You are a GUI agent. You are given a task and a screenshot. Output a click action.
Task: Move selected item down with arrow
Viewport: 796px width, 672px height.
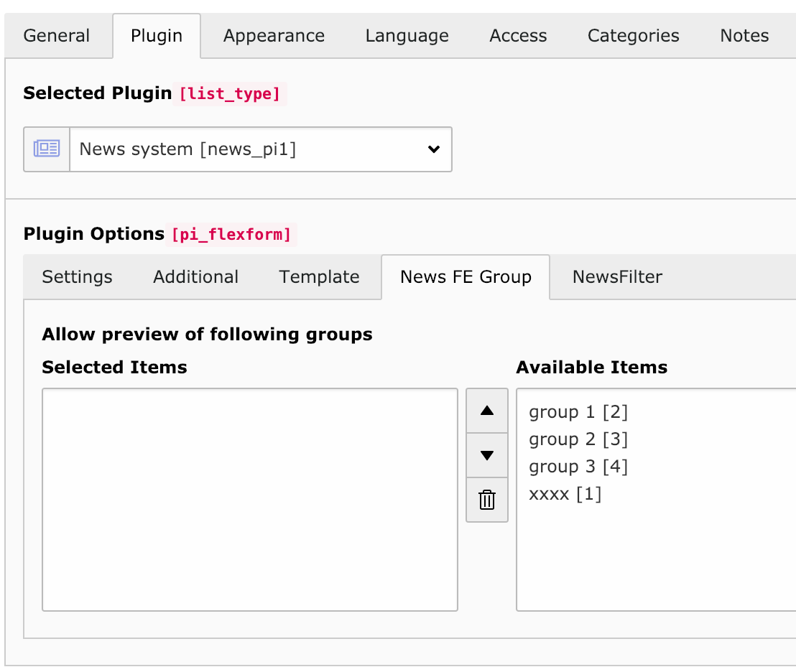pyautogui.click(x=487, y=455)
